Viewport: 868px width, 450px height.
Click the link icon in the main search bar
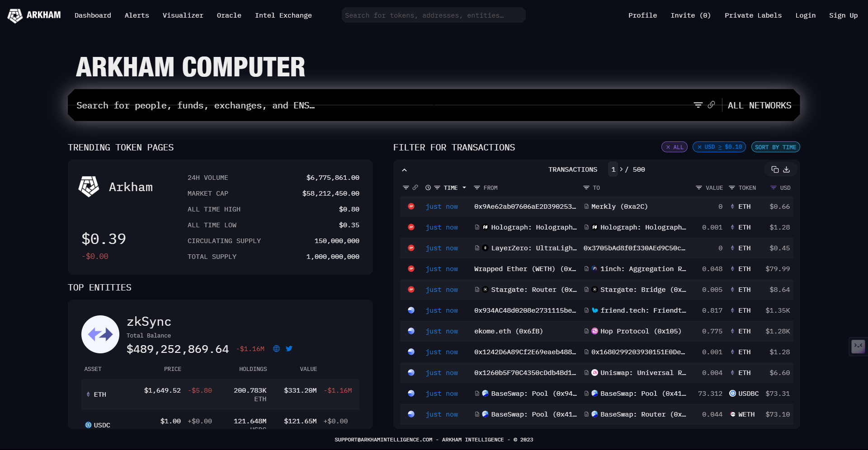tap(711, 105)
